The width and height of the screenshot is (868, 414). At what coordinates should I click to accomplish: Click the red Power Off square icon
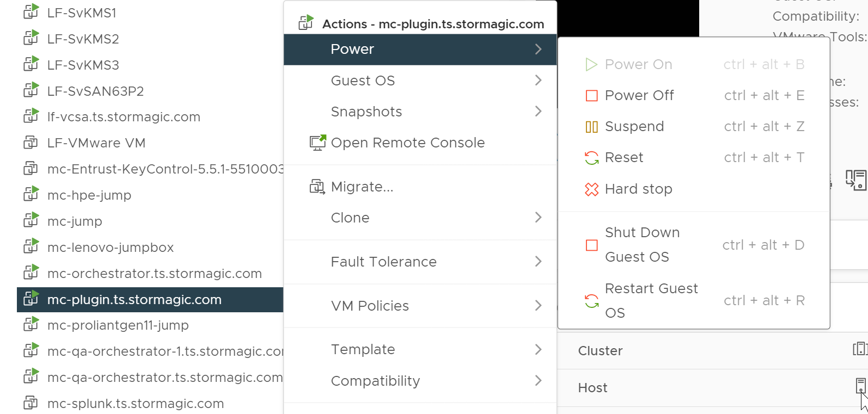[591, 96]
